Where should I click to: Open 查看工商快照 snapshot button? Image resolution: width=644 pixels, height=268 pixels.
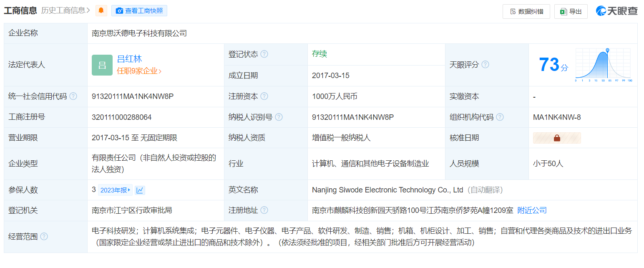[x=139, y=11]
